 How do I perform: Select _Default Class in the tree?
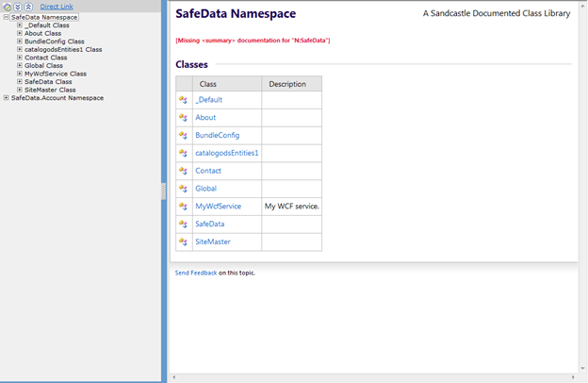(47, 25)
